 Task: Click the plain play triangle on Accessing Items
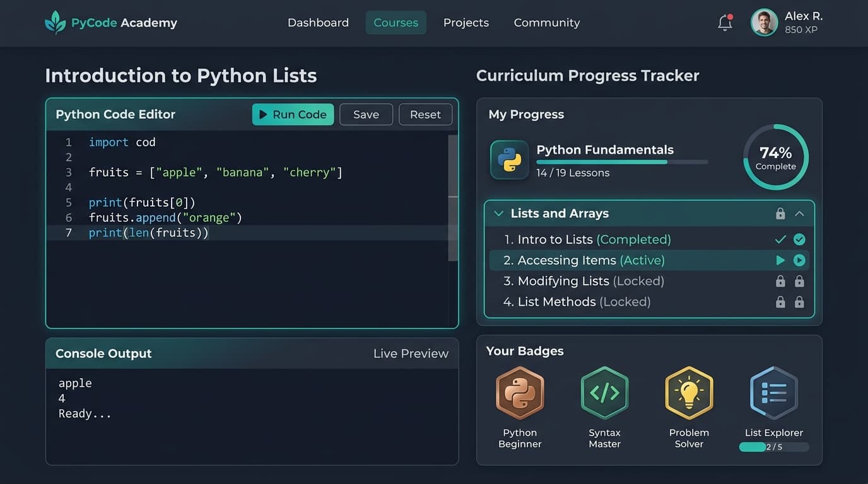tap(780, 260)
